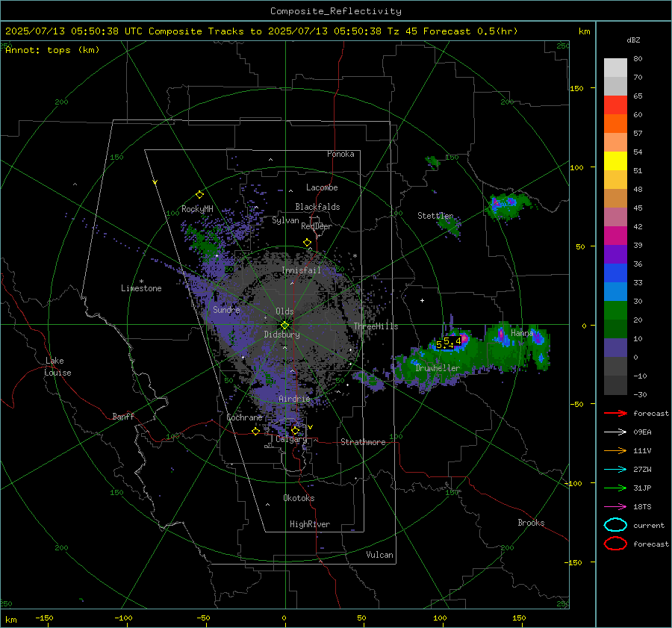Click the Stettler city label
This screenshot has width=672, height=628.
(x=435, y=216)
